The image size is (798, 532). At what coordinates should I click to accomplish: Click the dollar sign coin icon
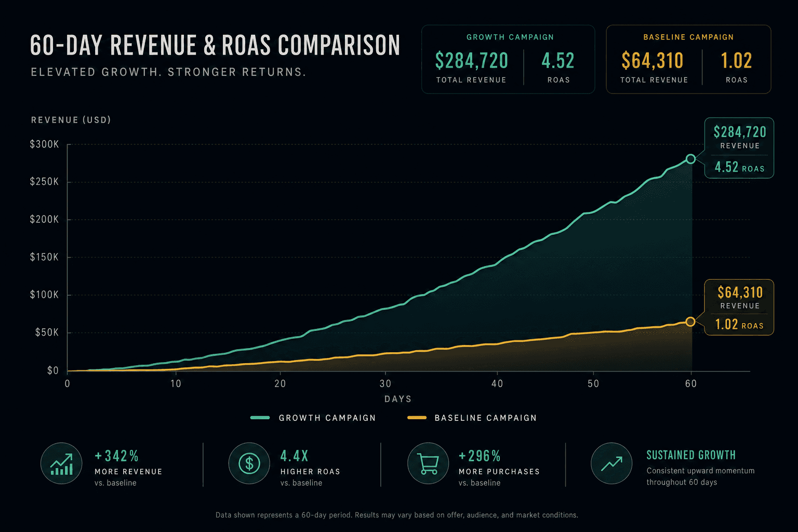click(249, 463)
